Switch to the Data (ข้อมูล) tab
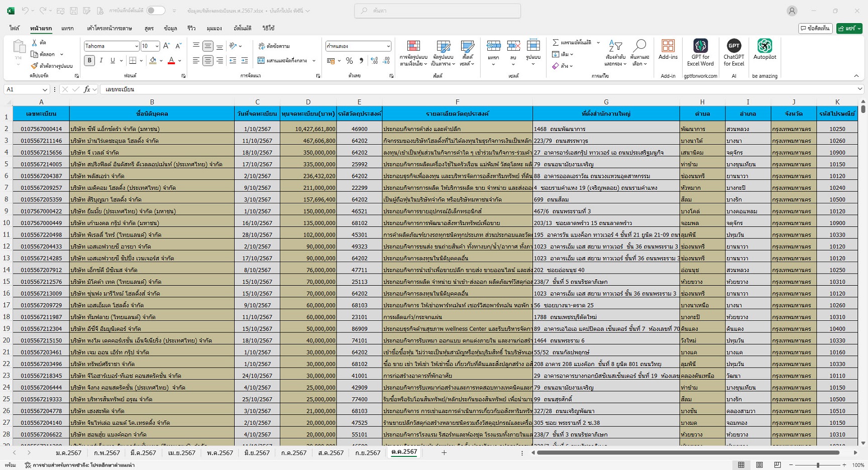The width and height of the screenshot is (868, 470). tap(170, 29)
